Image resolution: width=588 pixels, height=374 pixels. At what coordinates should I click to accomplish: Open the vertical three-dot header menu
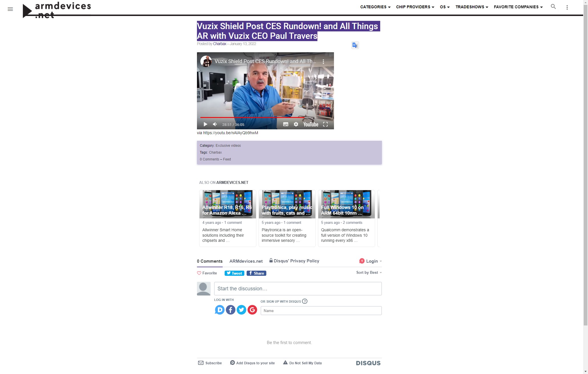[567, 7]
